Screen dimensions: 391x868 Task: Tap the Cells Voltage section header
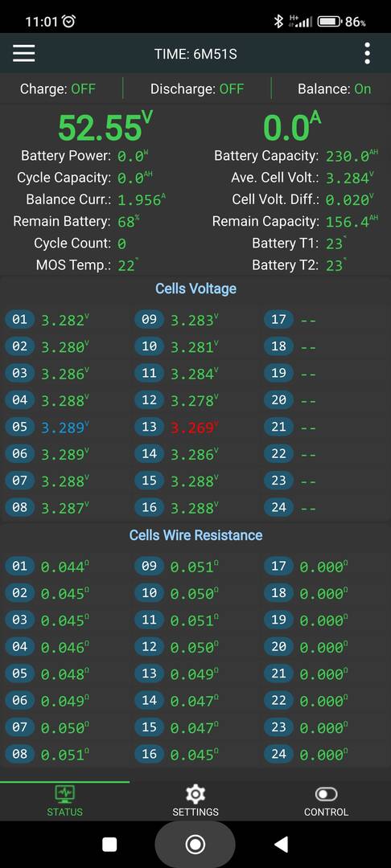[195, 289]
